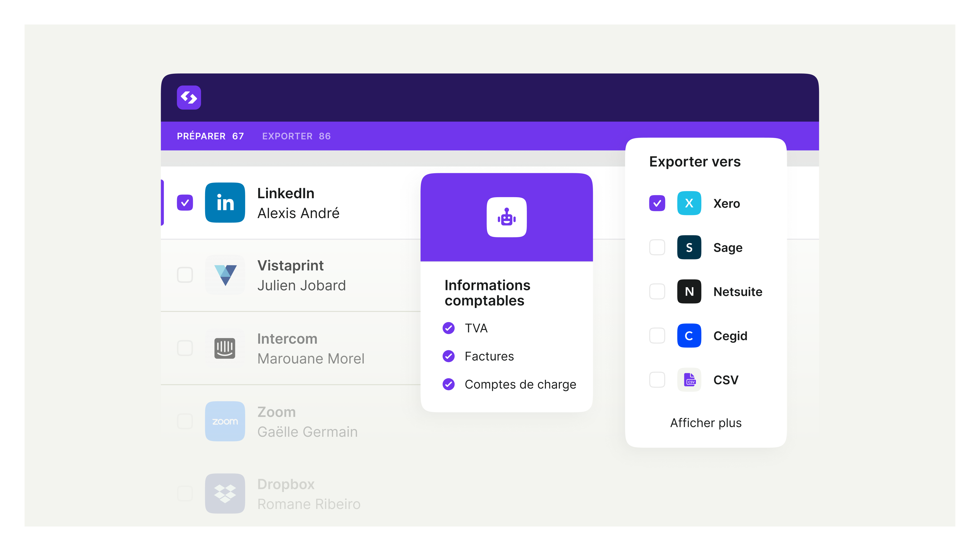
Task: Click the Informations comptables heading
Action: pos(487,293)
